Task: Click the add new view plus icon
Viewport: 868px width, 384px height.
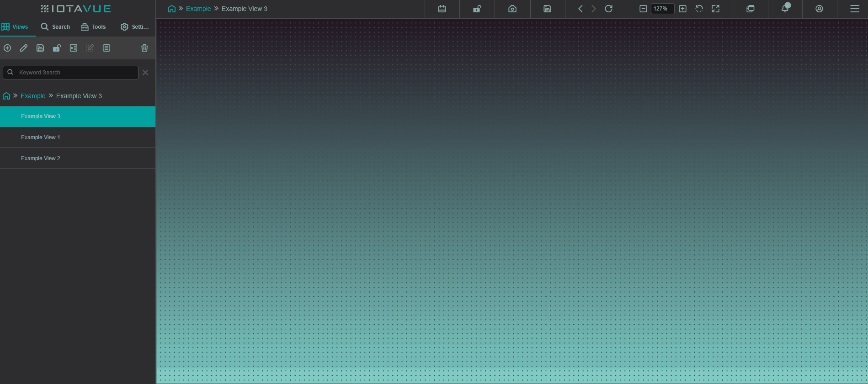Action: 7,48
